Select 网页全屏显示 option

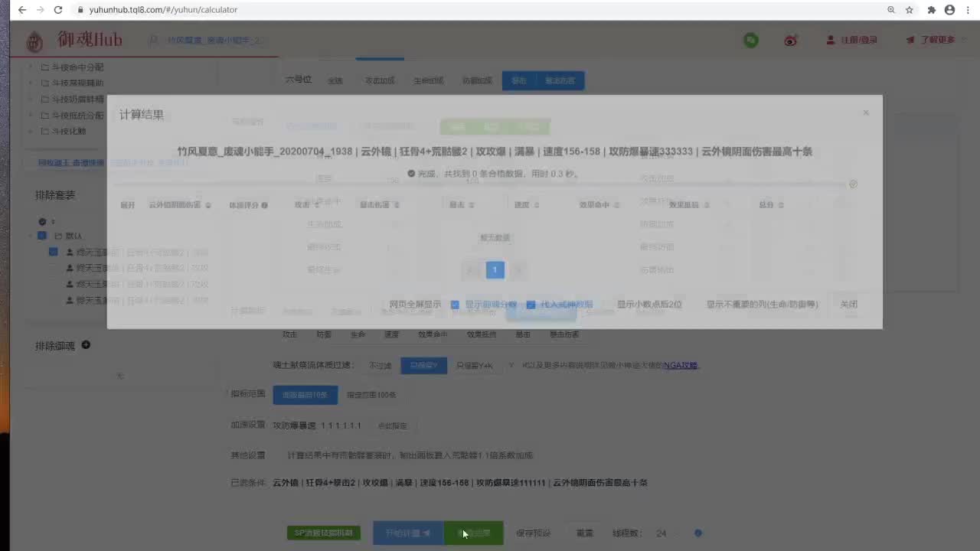point(415,305)
